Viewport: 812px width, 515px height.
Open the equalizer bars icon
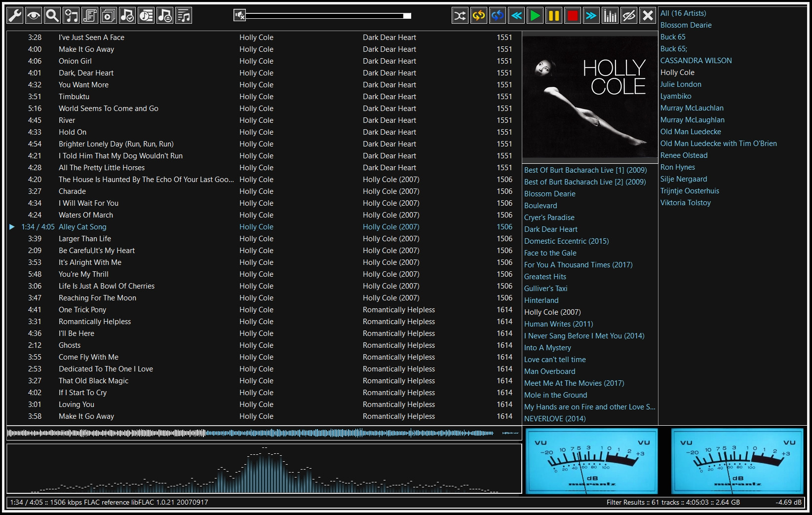pos(610,16)
